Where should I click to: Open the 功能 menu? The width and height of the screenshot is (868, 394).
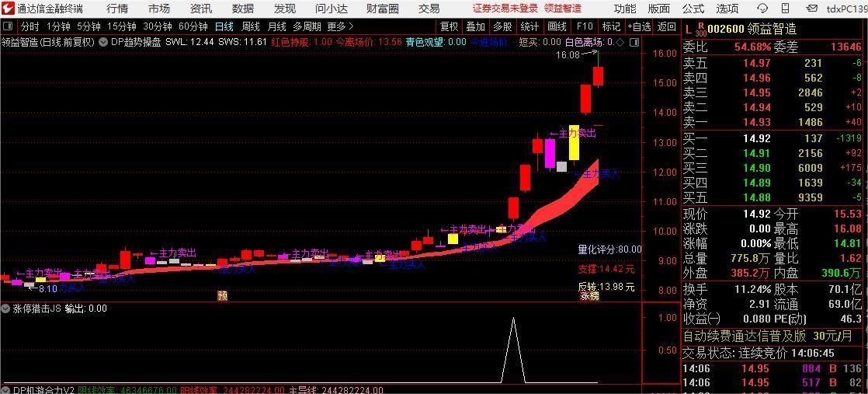point(625,9)
